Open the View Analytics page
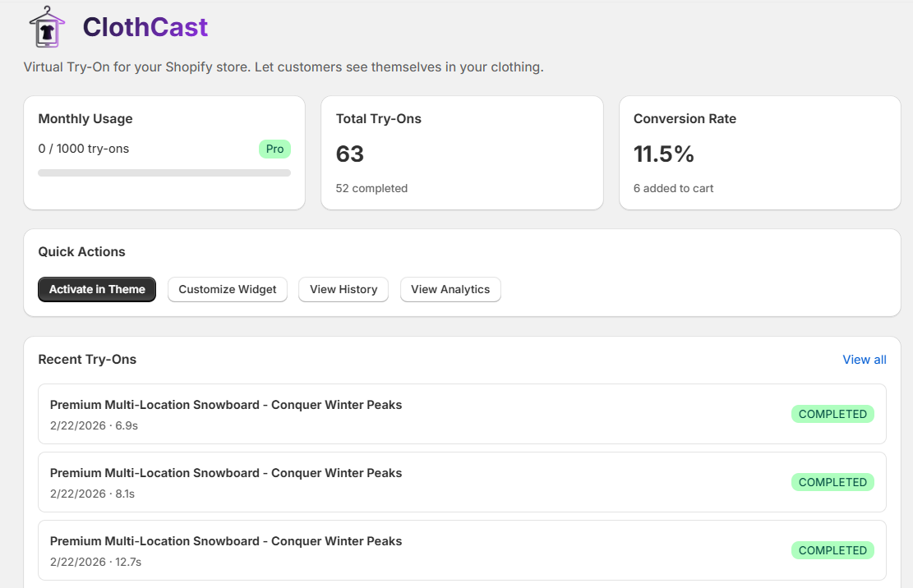This screenshot has width=913, height=588. coord(450,289)
